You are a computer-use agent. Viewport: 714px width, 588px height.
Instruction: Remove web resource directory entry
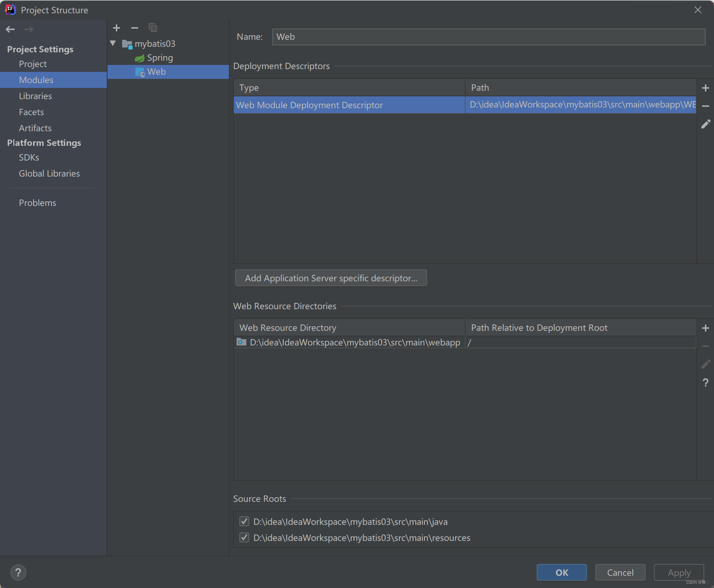coord(705,346)
